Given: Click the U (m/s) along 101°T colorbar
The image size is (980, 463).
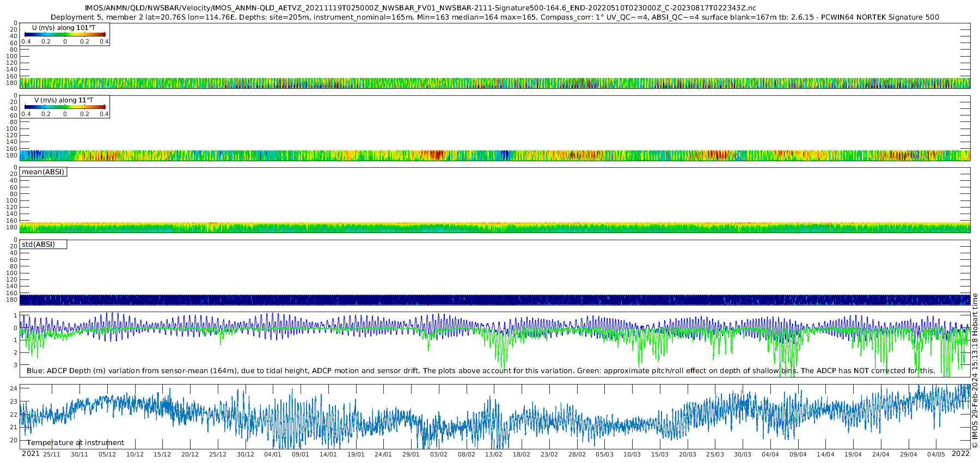Looking at the screenshot, I should tap(65, 35).
